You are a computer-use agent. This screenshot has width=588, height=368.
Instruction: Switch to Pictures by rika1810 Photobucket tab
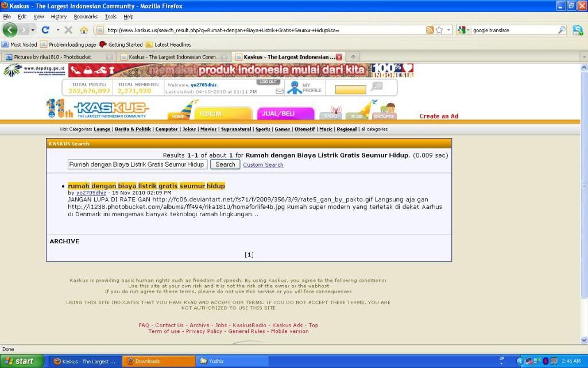[x=59, y=57]
